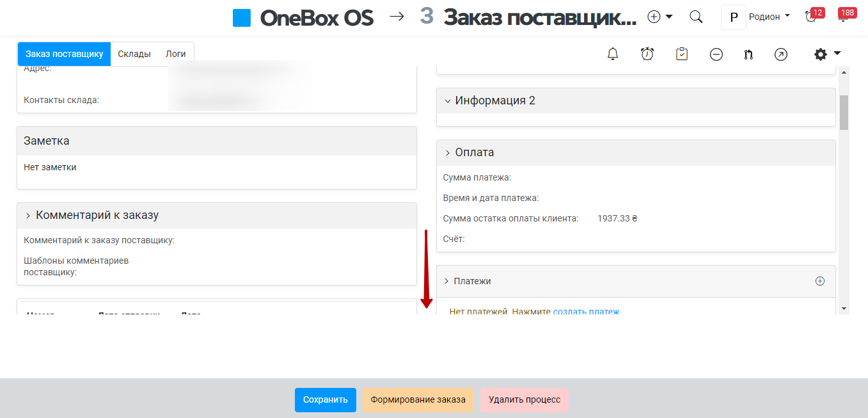The height and width of the screenshot is (418, 868).
Task: Click the pull-request branch icon
Action: pos(748,54)
